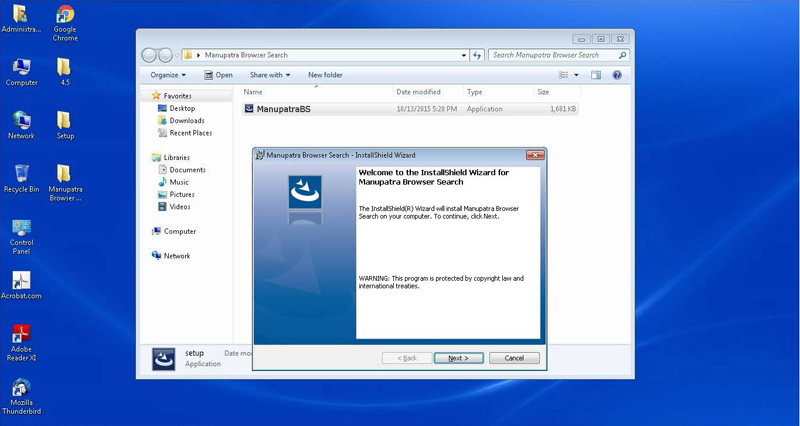This screenshot has width=800, height=426.
Task: Select the Adobe Reader XI shortcut
Action: click(21, 343)
